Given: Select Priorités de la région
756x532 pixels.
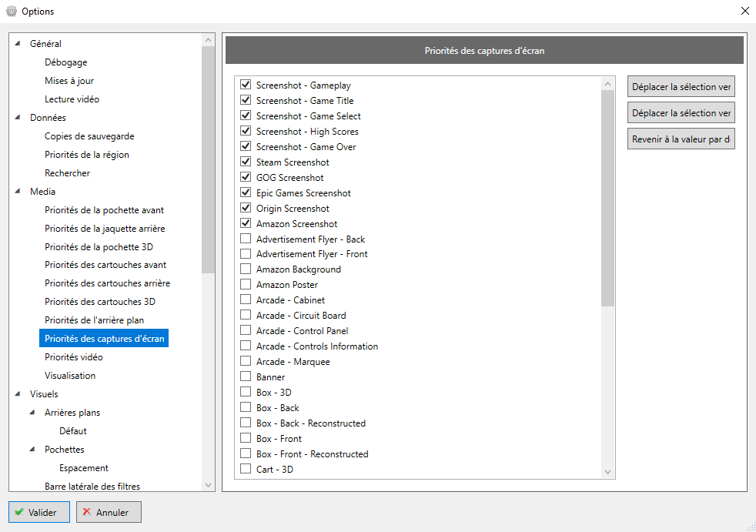Looking at the screenshot, I should (87, 154).
